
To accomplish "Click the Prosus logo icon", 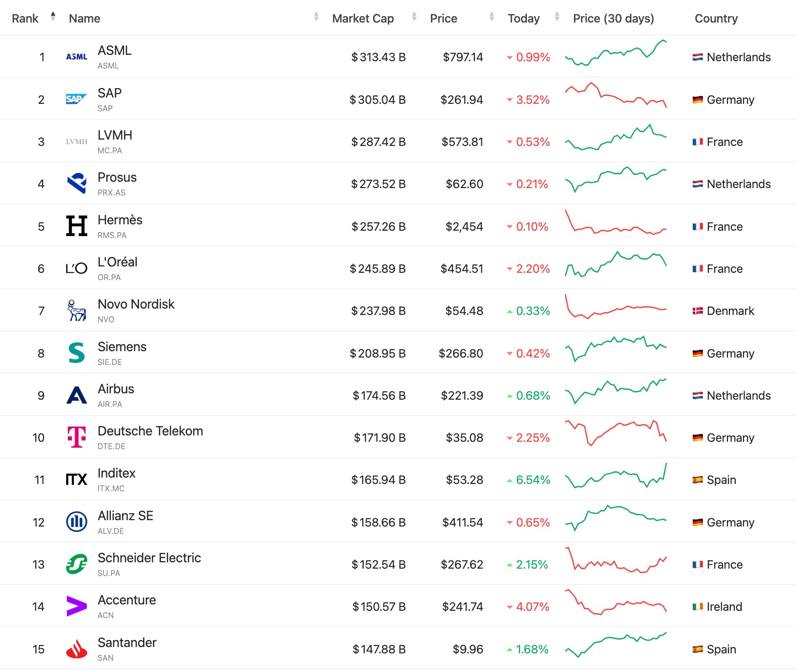I will pyautogui.click(x=76, y=184).
